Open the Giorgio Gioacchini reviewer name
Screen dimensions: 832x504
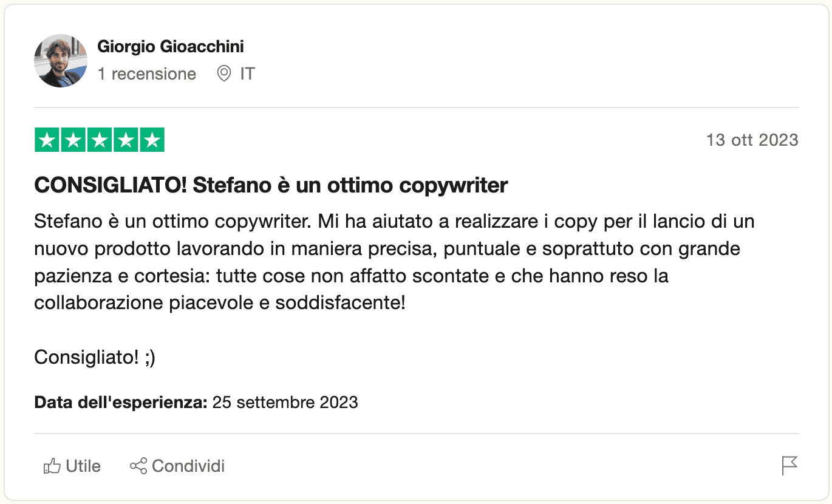click(171, 46)
